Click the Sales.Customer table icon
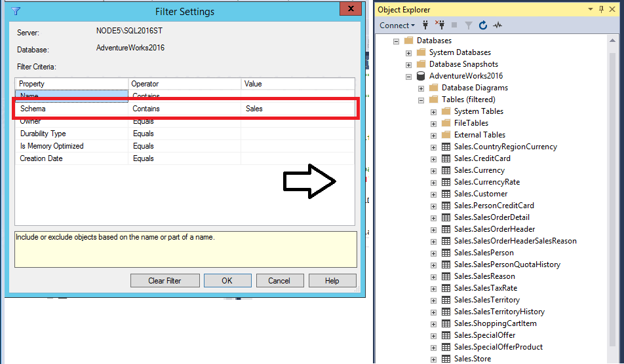The image size is (624, 364). 446,194
